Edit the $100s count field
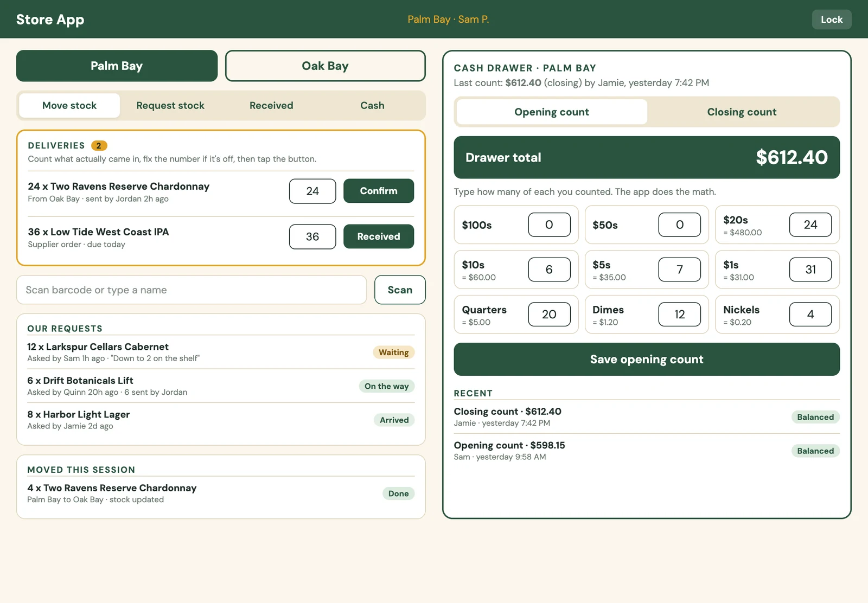Viewport: 868px width, 603px height. click(549, 224)
